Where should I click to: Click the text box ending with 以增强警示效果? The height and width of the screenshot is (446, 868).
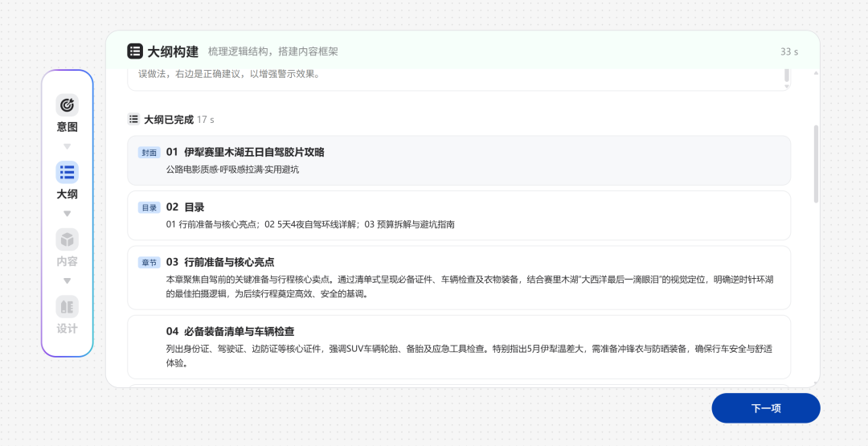coord(459,79)
